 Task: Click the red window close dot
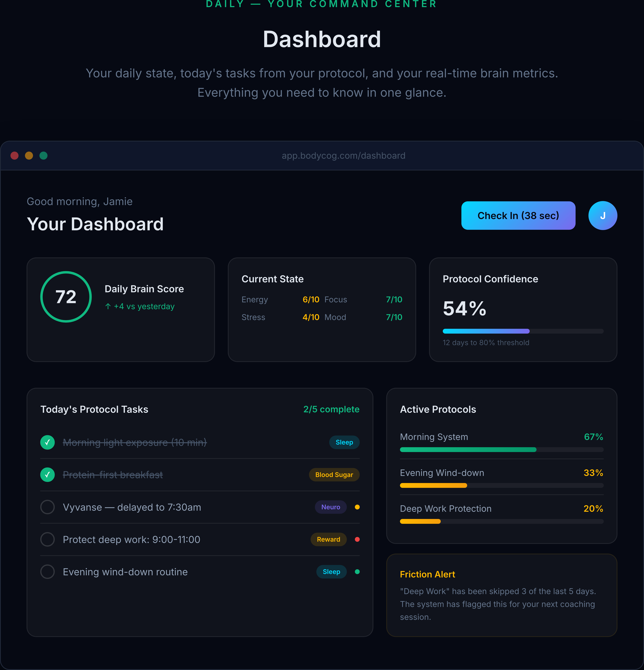coord(14,156)
